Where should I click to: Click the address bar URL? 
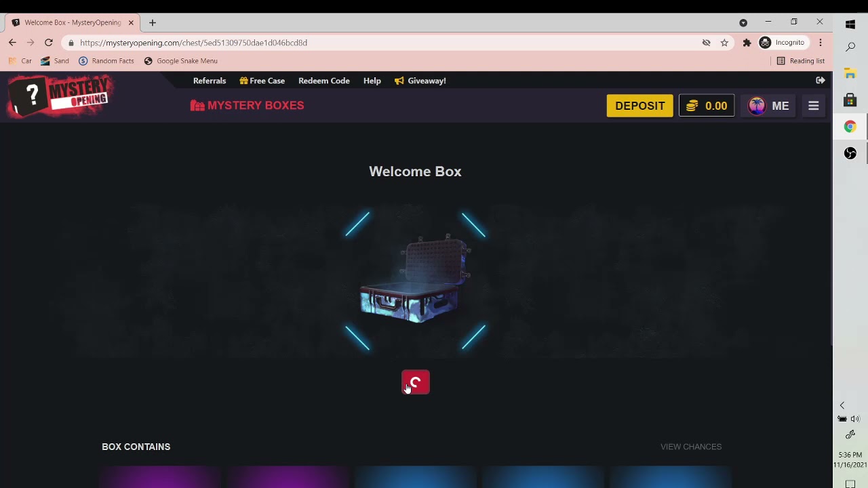193,43
